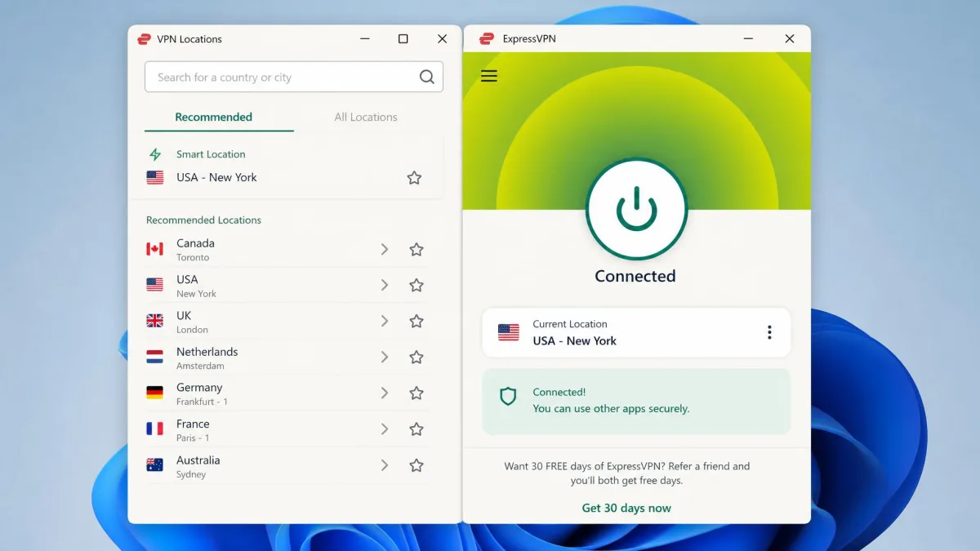Click the shield icon in Connected banner
This screenshot has height=551, width=980.
coord(509,398)
